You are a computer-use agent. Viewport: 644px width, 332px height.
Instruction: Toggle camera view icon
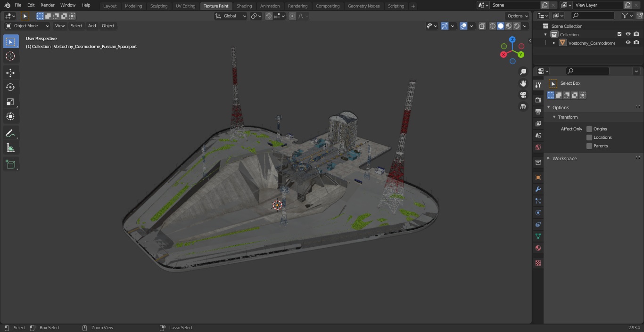523,95
